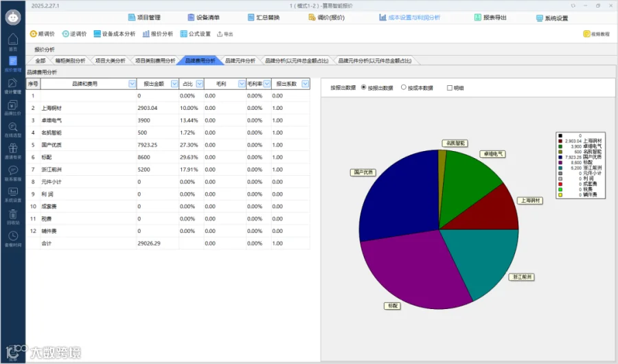Open the 报出金额 column filter dropdown
The image size is (618, 364).
[x=174, y=84]
